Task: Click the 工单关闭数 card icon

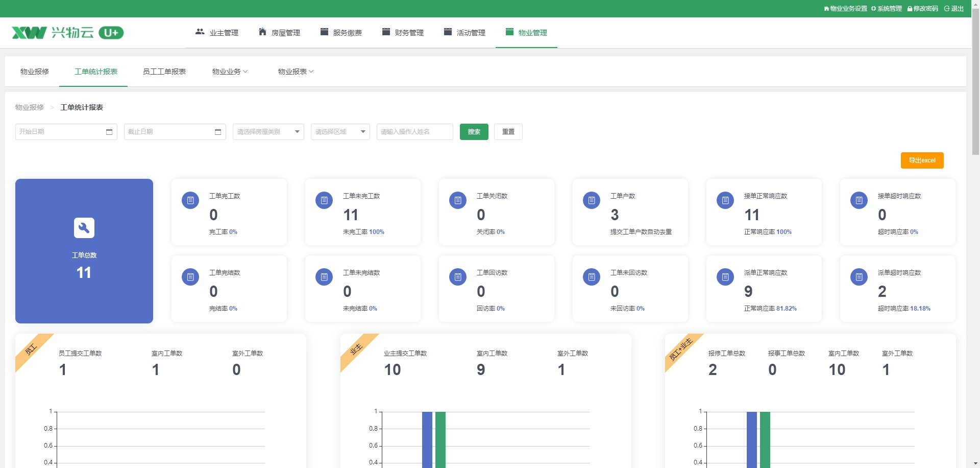Action: point(458,200)
